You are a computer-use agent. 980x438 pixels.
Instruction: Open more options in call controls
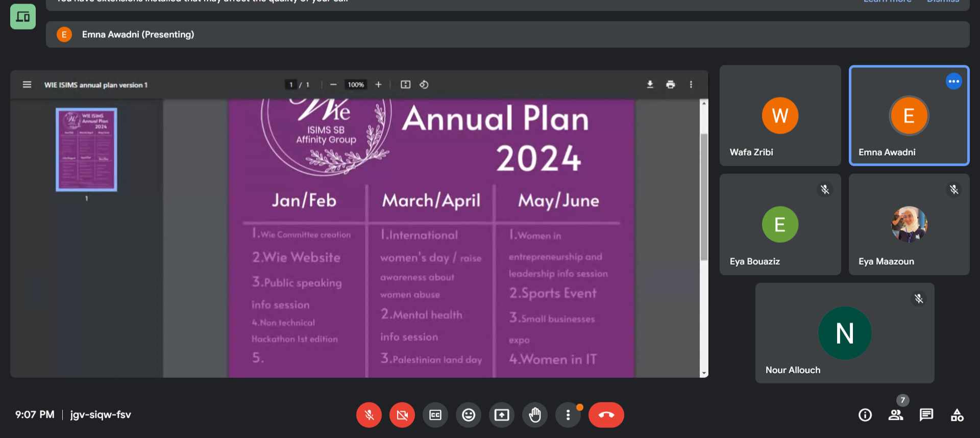(568, 415)
